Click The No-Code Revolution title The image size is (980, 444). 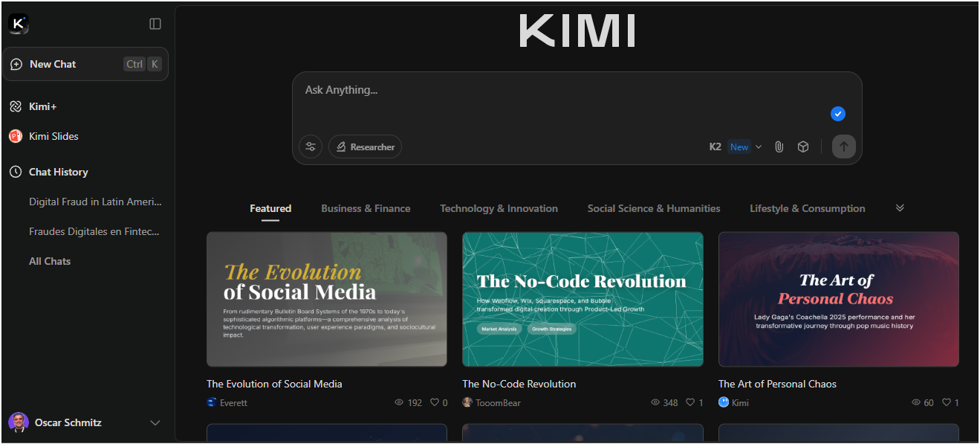[x=519, y=384]
